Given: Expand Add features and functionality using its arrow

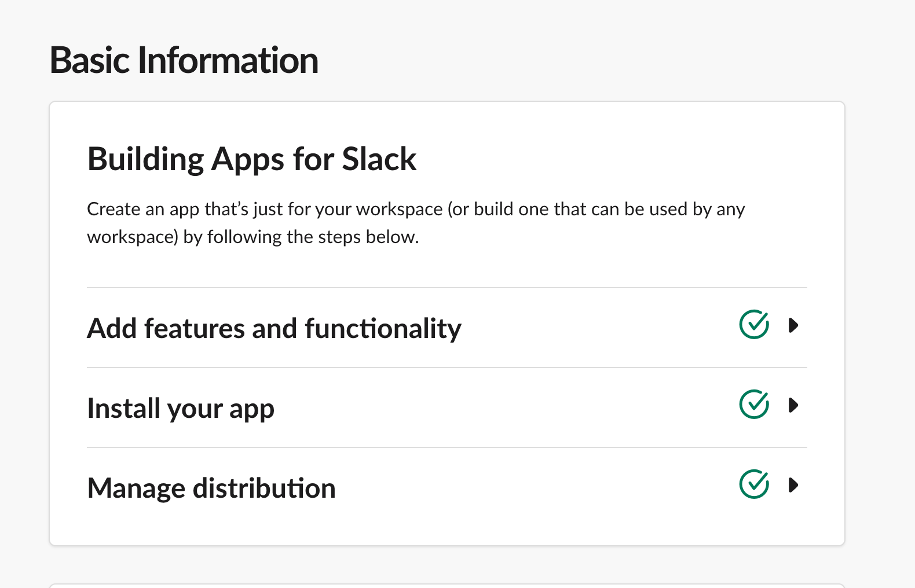Looking at the screenshot, I should tap(793, 325).
